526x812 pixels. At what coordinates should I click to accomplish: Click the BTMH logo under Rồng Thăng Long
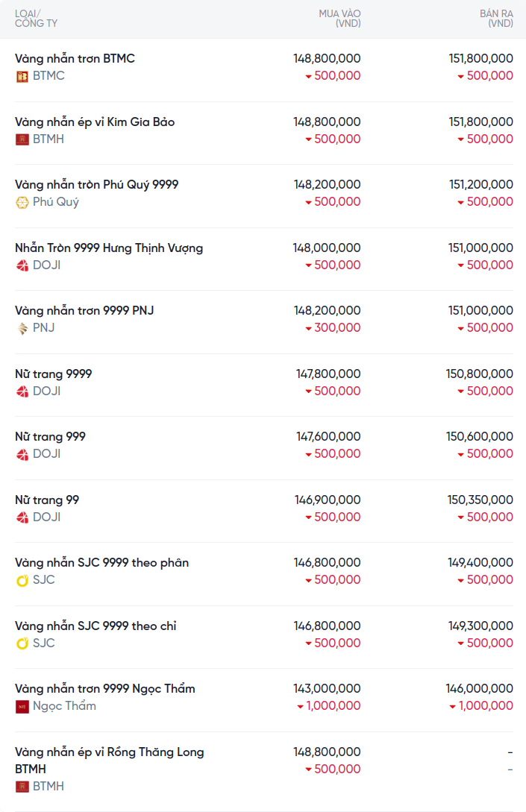22,787
